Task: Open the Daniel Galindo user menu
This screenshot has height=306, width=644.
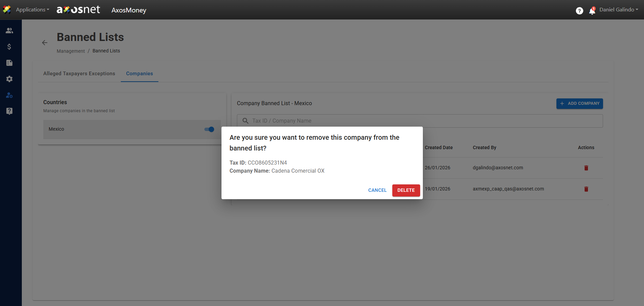Action: [618, 10]
